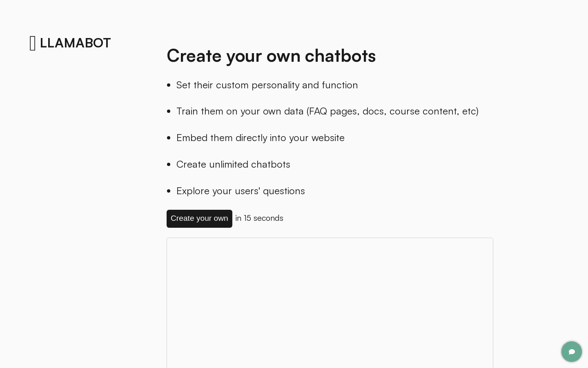Viewport: 588px width, 368px height.
Task: Click the word "chatbots" in the main heading
Action: click(x=340, y=56)
